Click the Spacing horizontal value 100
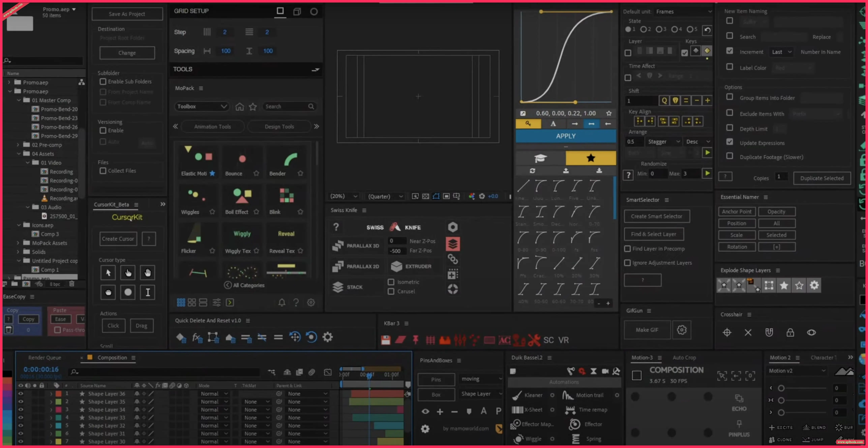This screenshot has width=868, height=448. 225,51
